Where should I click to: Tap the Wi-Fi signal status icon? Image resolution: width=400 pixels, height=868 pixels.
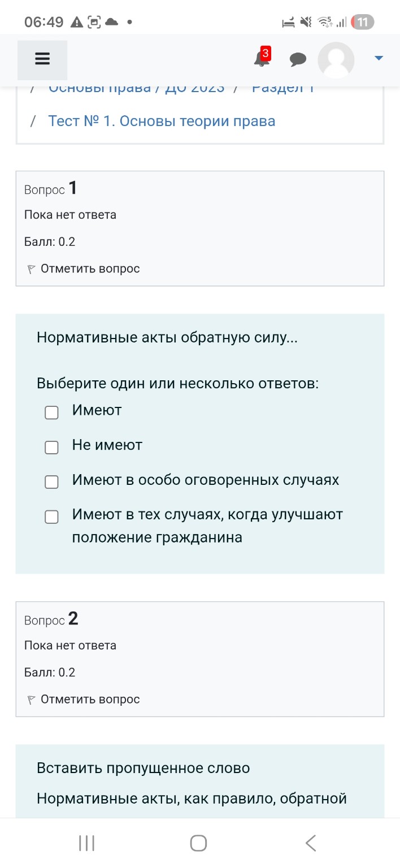click(x=325, y=21)
